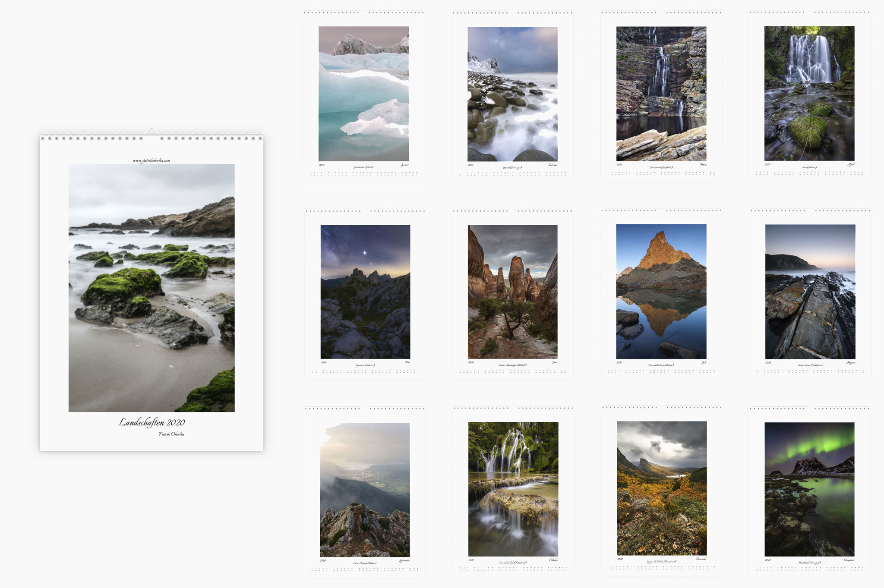Open the January iceberg photo
This screenshot has height=588, width=884.
click(x=363, y=94)
